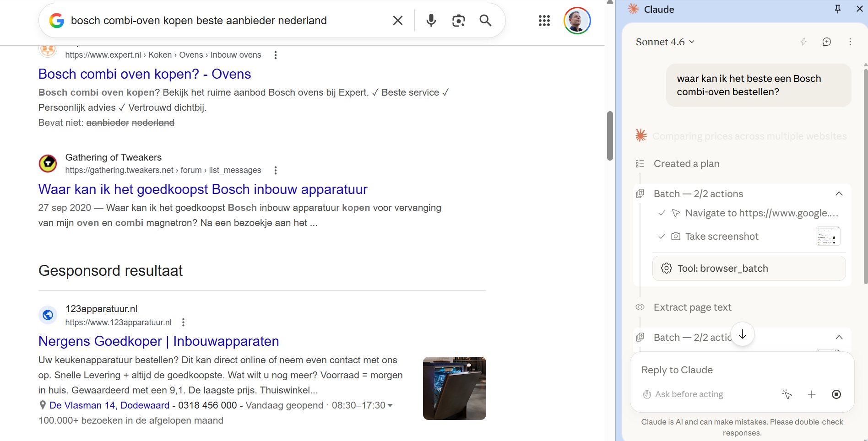Start voice search with the microphone icon
This screenshot has height=441, width=868.
tap(431, 21)
